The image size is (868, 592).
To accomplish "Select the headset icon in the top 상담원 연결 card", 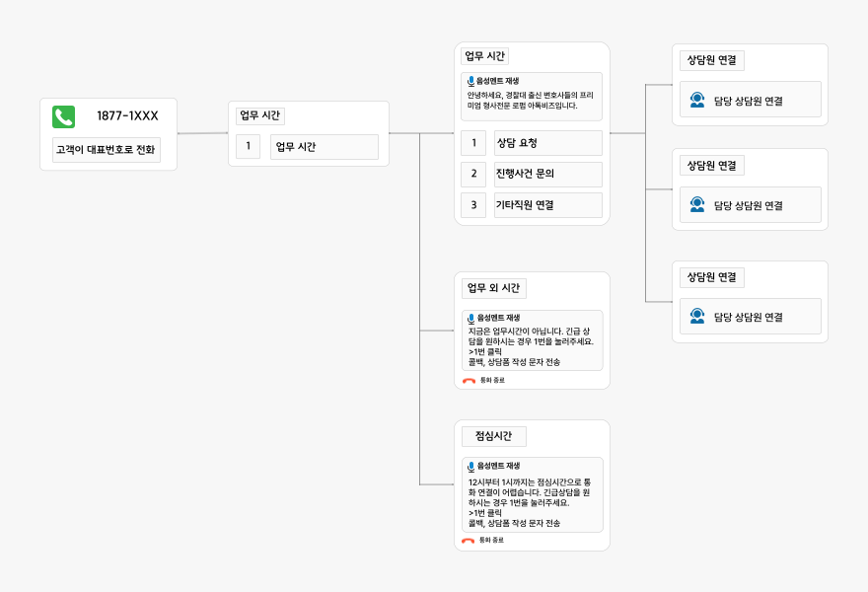I will coord(697,100).
